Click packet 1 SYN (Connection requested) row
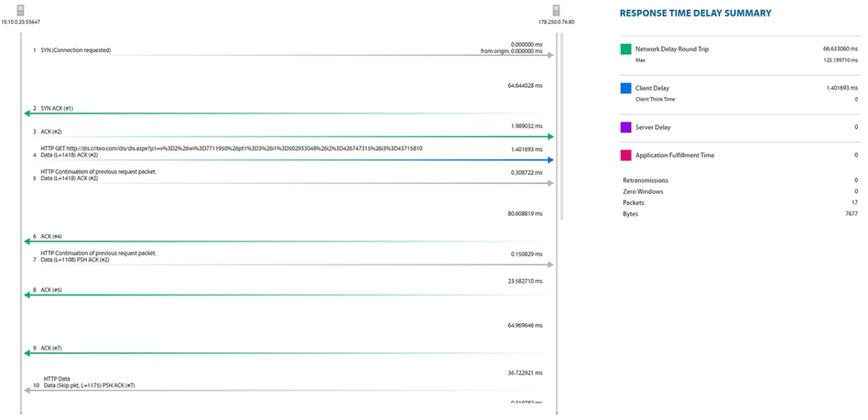This screenshot has height=420, width=868. coord(289,51)
